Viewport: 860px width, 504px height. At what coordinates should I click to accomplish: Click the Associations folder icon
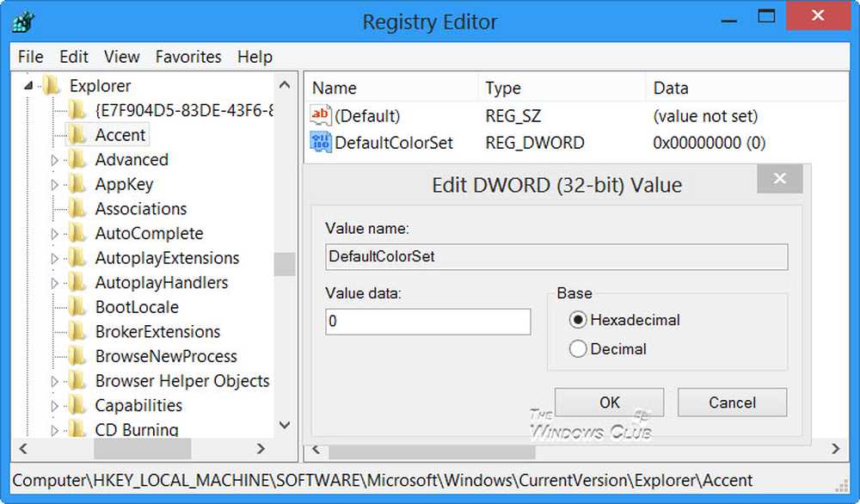(x=77, y=209)
